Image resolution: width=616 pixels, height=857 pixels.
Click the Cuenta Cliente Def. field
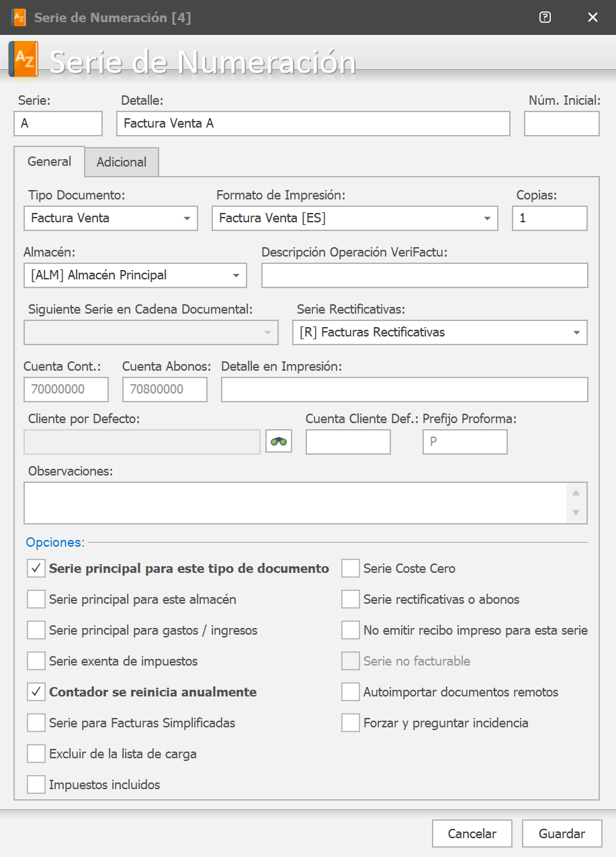click(x=348, y=442)
